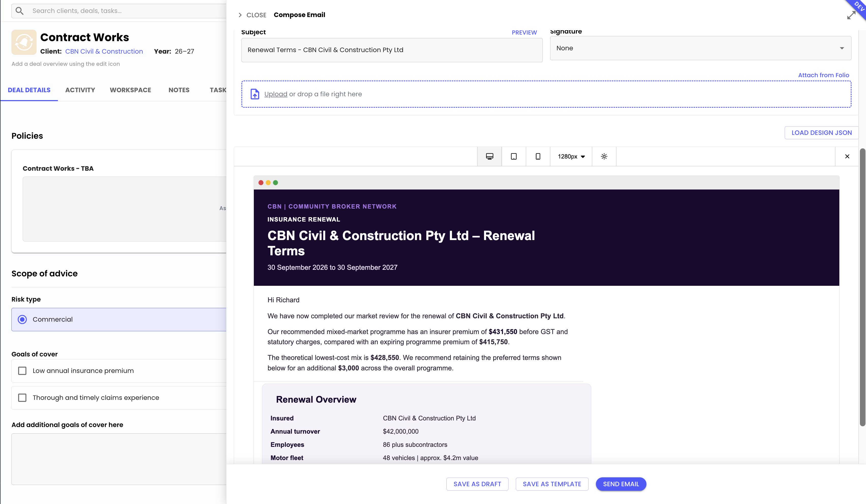Click the compose panel vertical scrollbar
Screen dimensions: 866x504
click(862, 287)
